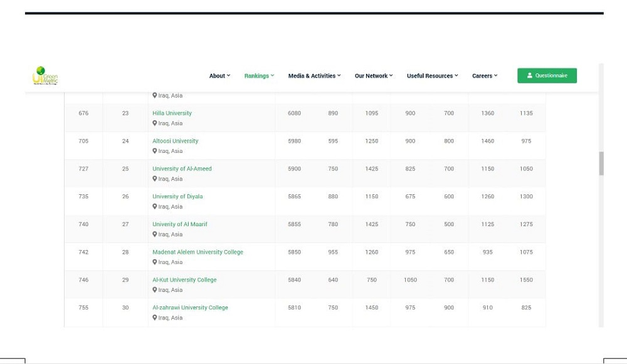
Task: Click value 595 in Altoosi University row
Action: [x=333, y=141]
